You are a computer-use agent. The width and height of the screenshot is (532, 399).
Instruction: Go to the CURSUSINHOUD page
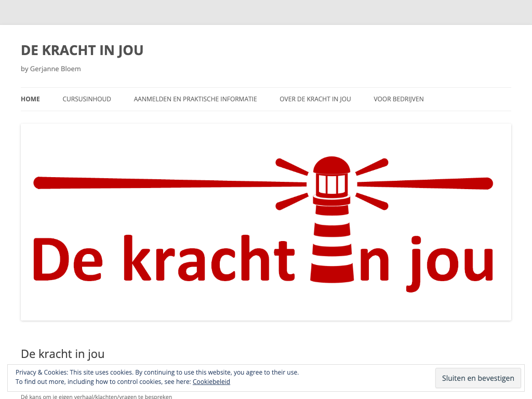(x=87, y=99)
